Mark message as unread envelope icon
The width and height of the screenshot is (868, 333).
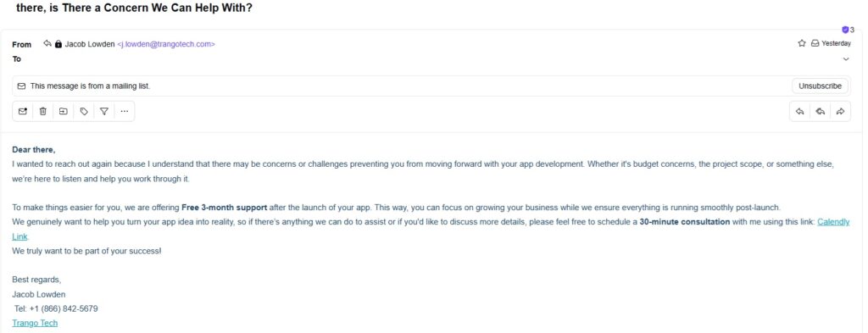click(x=23, y=111)
